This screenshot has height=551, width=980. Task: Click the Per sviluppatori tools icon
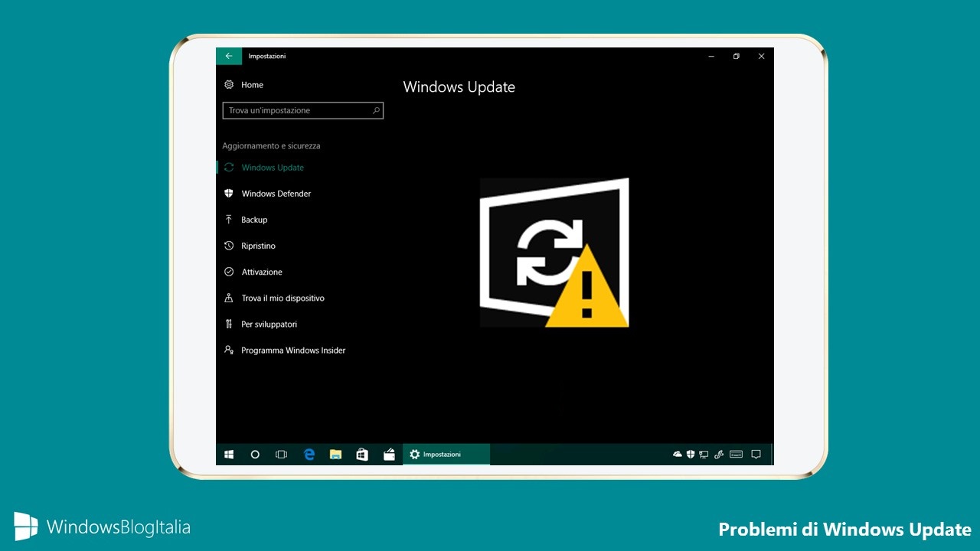[x=228, y=324]
